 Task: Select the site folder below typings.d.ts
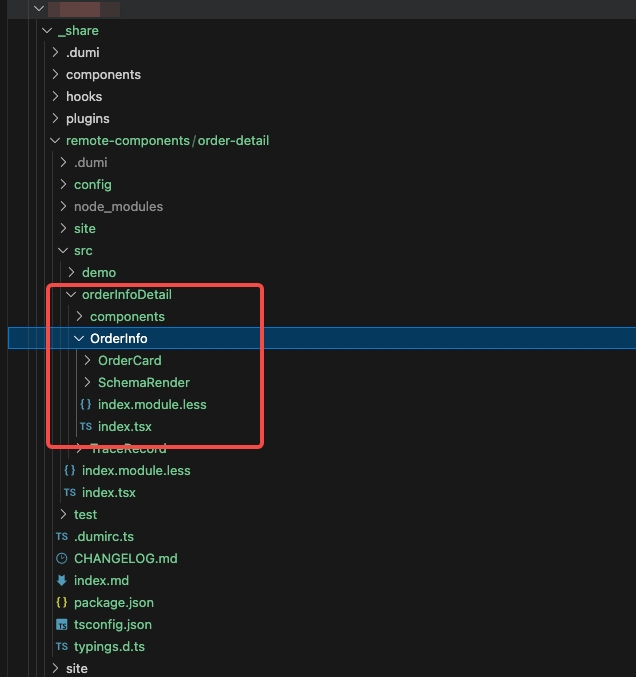(77, 668)
